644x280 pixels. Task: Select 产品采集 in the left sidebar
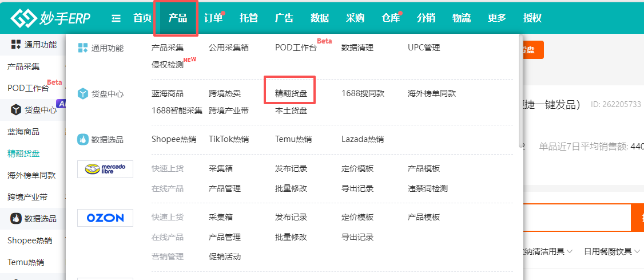point(23,66)
